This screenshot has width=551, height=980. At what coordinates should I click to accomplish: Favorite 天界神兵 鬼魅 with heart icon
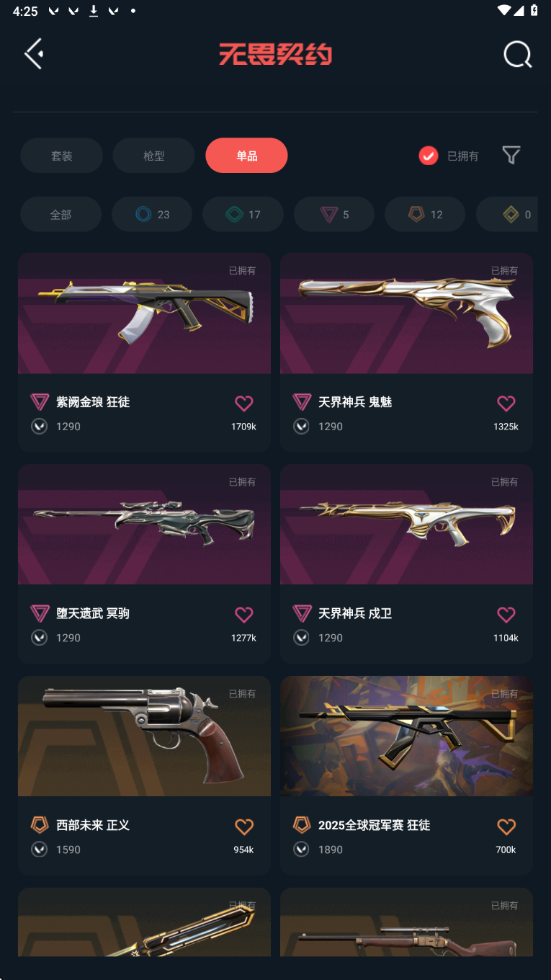pyautogui.click(x=506, y=404)
